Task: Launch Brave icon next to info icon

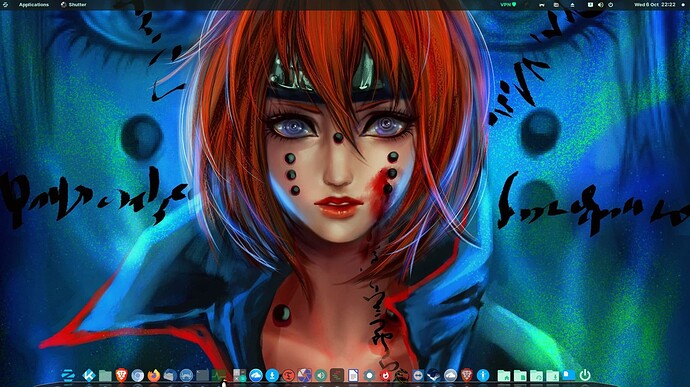Action: [x=467, y=375]
